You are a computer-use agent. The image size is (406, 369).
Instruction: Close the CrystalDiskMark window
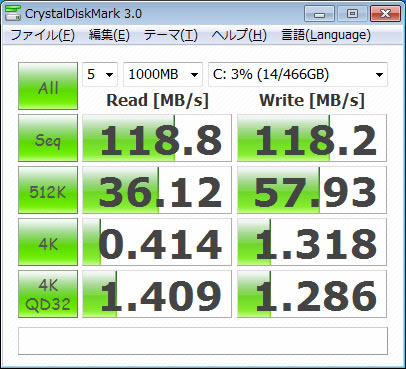[385, 14]
